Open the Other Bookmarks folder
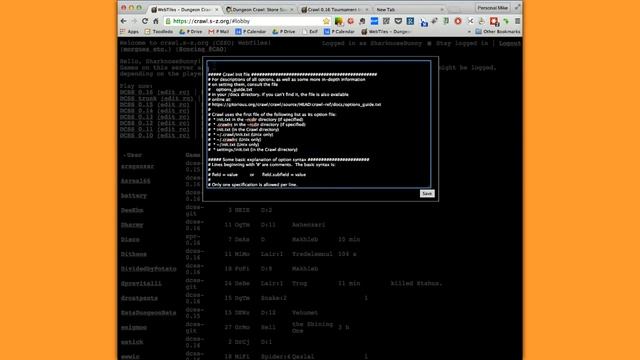The height and width of the screenshot is (360, 640). (x=498, y=31)
